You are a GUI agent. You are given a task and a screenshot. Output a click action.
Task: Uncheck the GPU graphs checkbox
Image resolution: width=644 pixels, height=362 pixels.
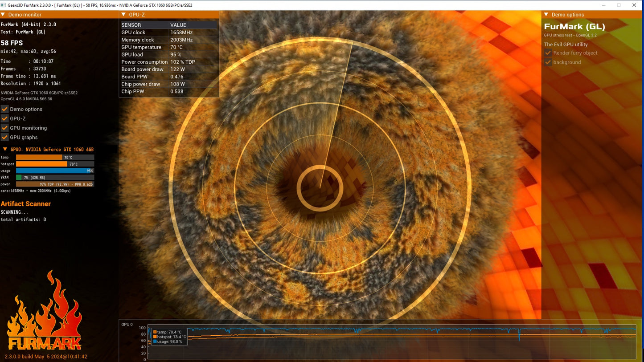click(x=5, y=137)
